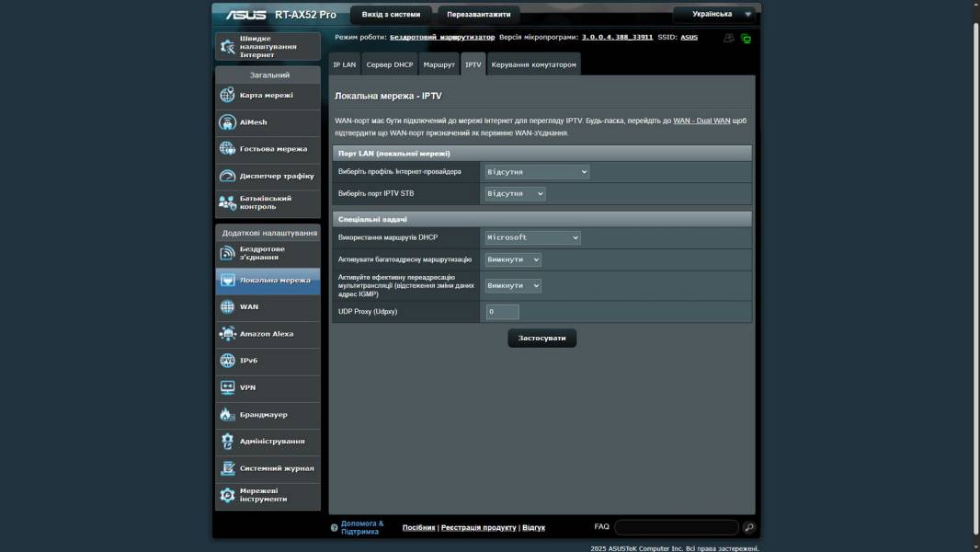The width and height of the screenshot is (980, 552).
Task: Click the Amazon Alexa sidebar icon
Action: 228,334
